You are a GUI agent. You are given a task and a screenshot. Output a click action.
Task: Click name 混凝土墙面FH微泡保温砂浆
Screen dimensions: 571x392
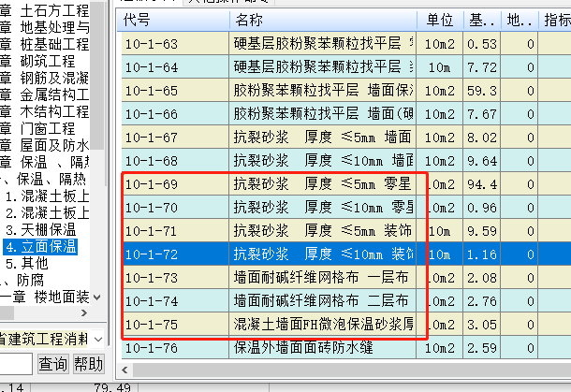point(323,325)
